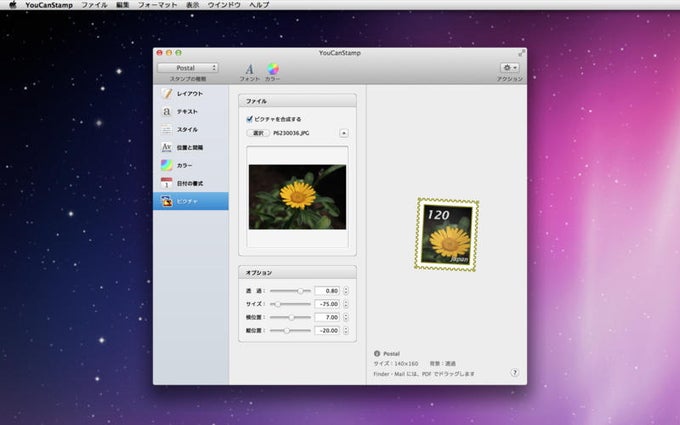Click the vertical position field showing -20.00
The image size is (680, 425).
(x=327, y=330)
